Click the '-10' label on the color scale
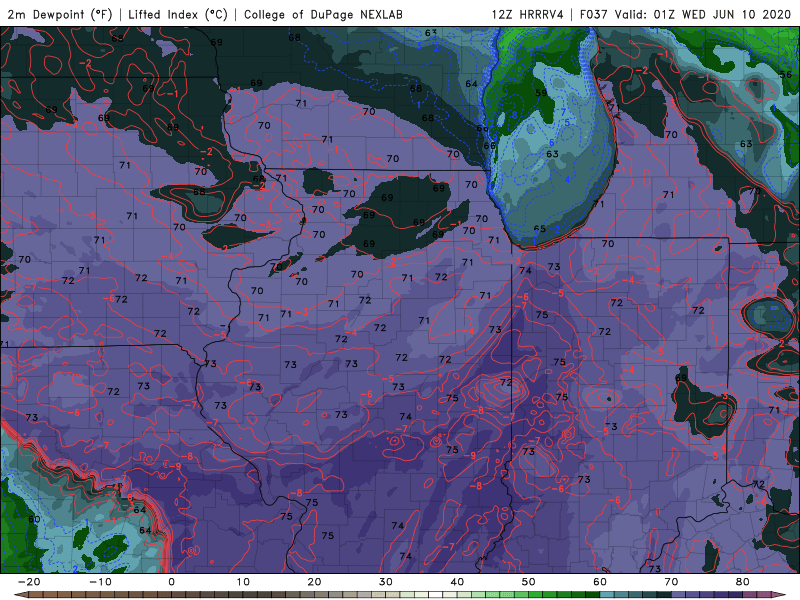The image size is (800, 600). click(x=101, y=582)
